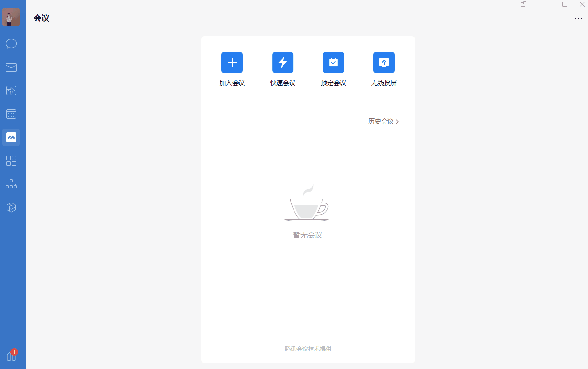Open the cube-shaped drive sidebar icon
588x369 pixels.
click(11, 207)
